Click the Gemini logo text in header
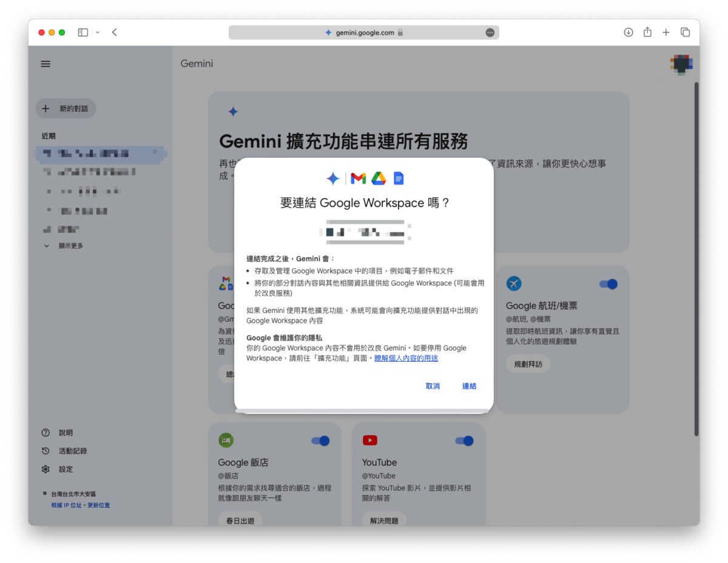This screenshot has width=728, height=563. (x=197, y=64)
